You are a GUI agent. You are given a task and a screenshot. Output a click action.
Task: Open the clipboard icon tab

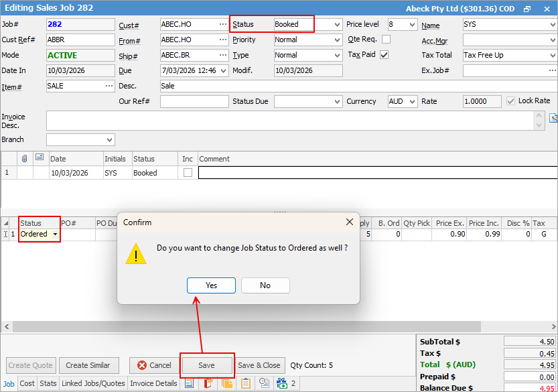pyautogui.click(x=246, y=383)
